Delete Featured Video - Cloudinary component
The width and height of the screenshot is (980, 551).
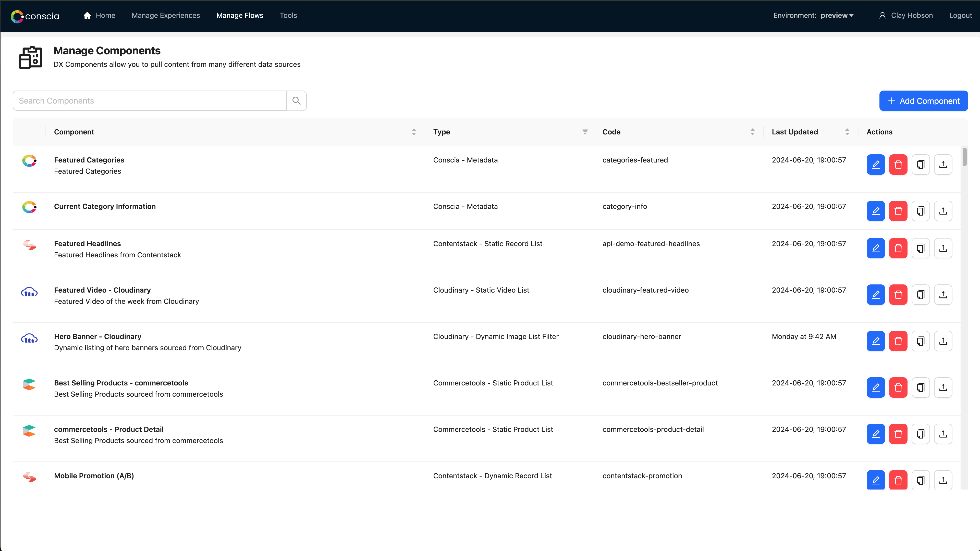(898, 295)
